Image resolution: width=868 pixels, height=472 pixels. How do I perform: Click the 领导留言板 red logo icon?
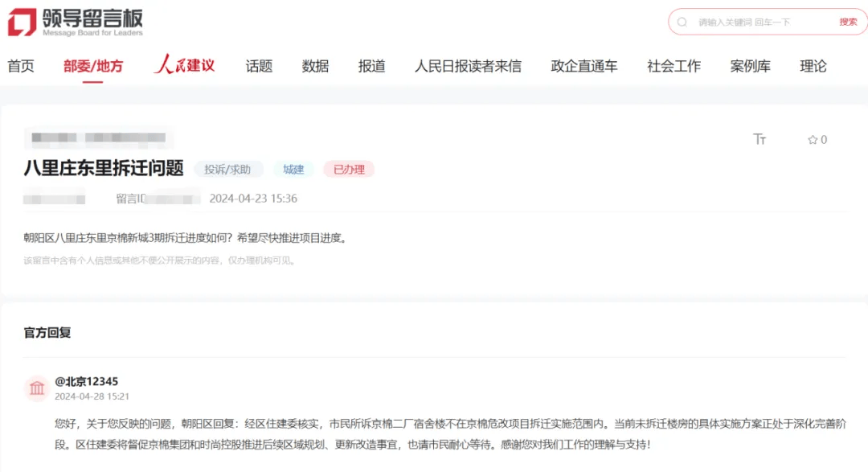point(22,23)
